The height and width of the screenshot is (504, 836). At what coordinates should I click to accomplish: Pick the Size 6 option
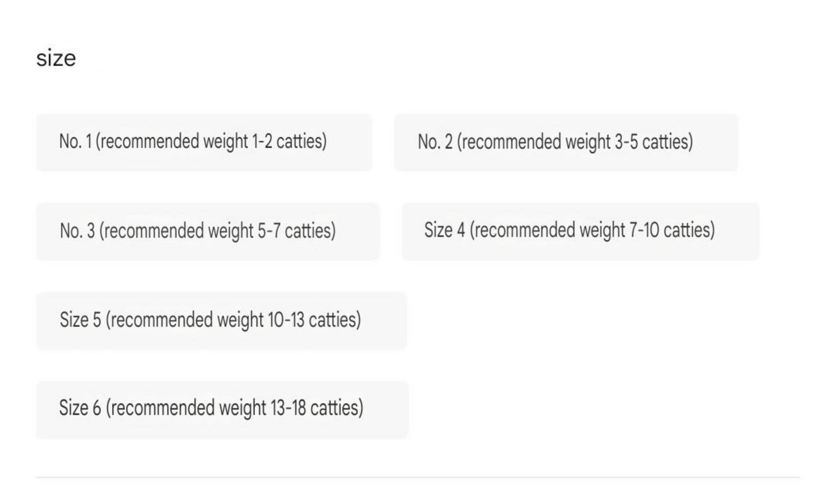click(222, 409)
